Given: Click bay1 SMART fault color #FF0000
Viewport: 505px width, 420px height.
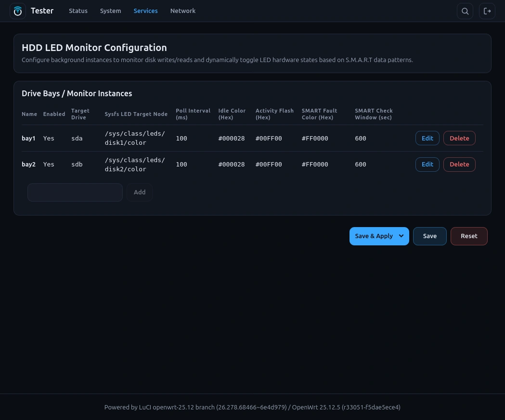Looking at the screenshot, I should pos(315,139).
